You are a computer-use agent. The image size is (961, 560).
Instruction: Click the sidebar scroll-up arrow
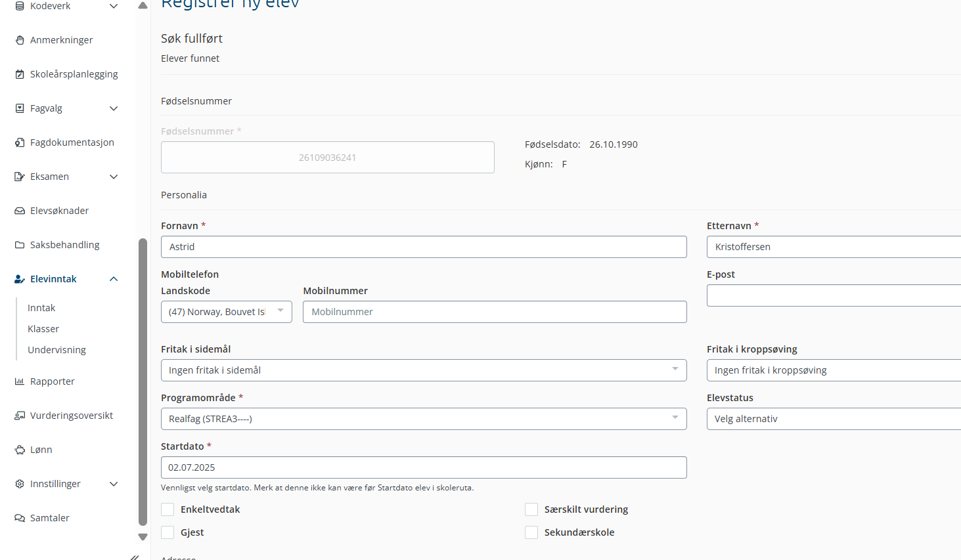(x=143, y=5)
